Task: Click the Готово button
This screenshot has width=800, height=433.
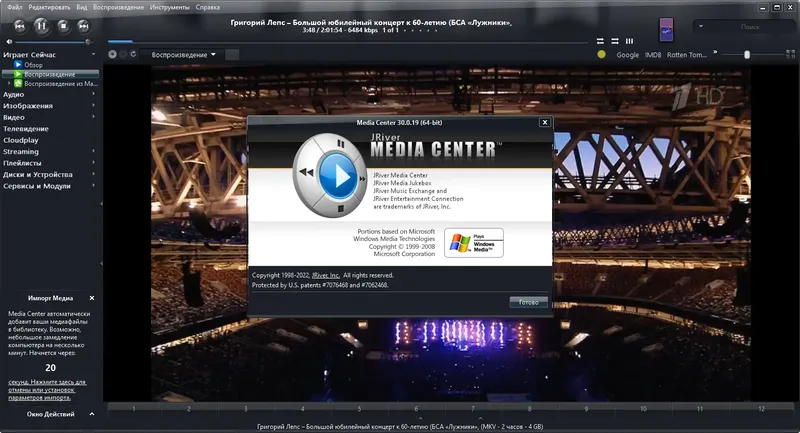Action: point(529,302)
